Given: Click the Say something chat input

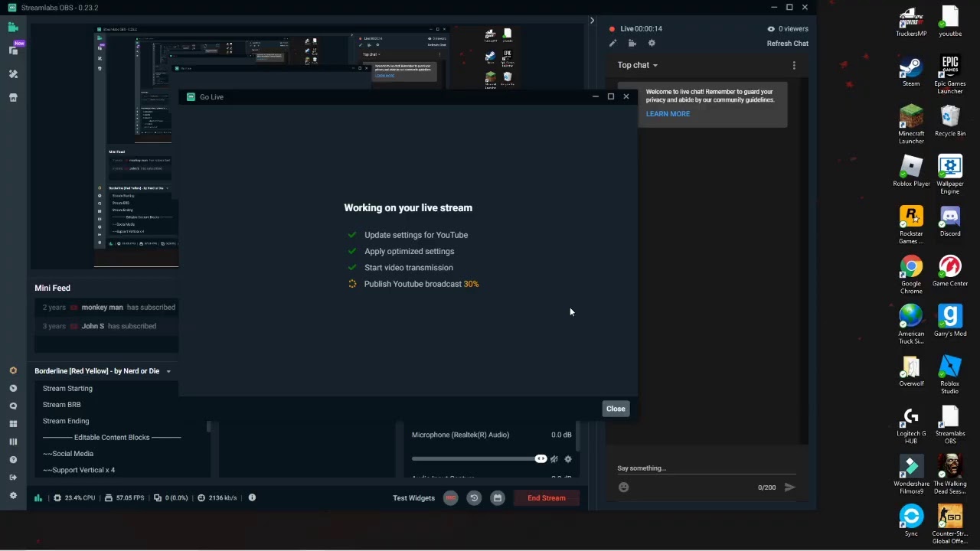Looking at the screenshot, I should click(706, 468).
